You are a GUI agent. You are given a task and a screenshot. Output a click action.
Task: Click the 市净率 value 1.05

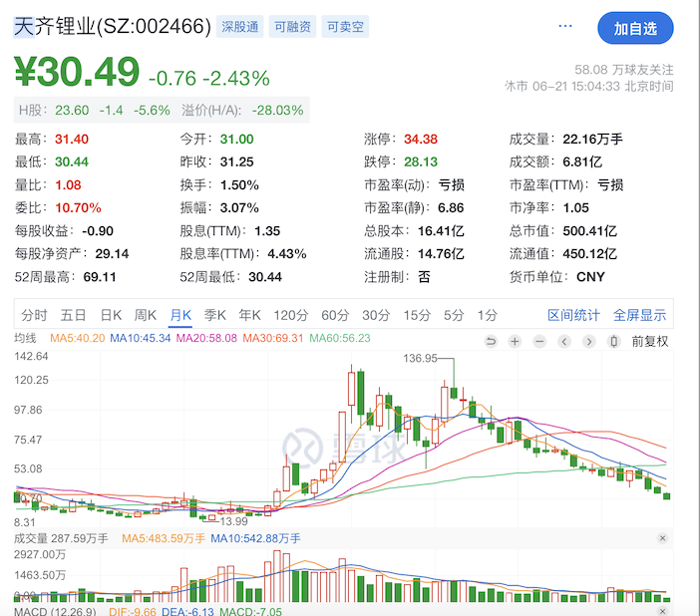coord(576,208)
